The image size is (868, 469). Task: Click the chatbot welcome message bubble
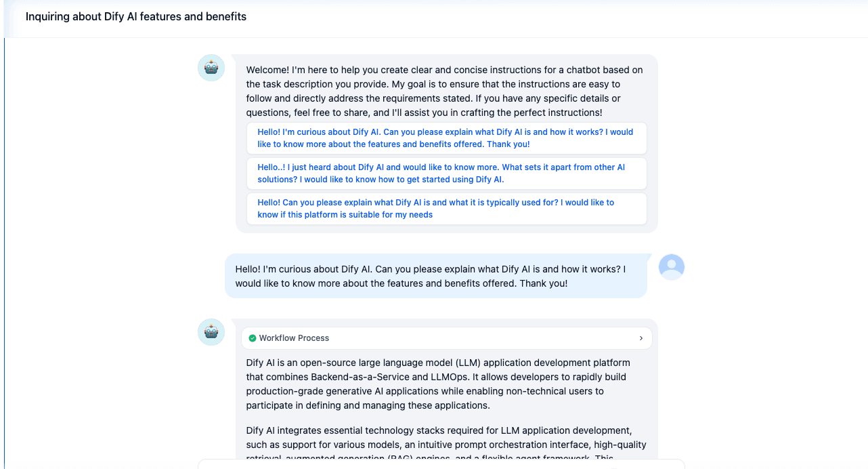tap(444, 91)
